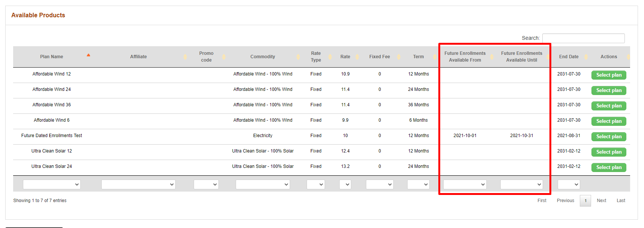Click Showing 1 to 7 entries text
This screenshot has width=644, height=228.
pos(40,201)
